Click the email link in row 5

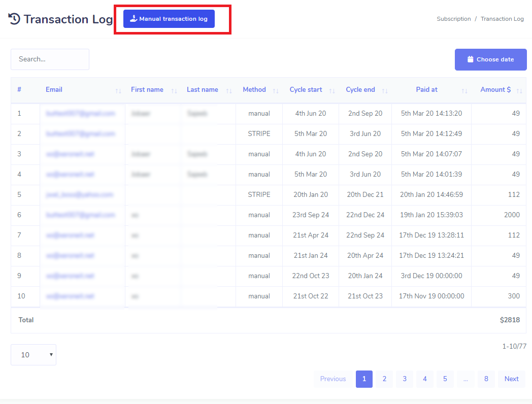(79, 195)
